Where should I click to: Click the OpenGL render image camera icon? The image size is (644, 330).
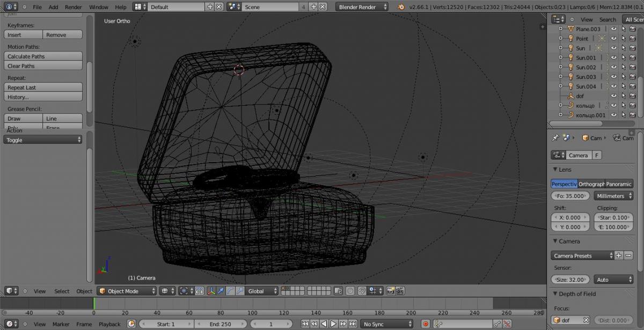[390, 291]
